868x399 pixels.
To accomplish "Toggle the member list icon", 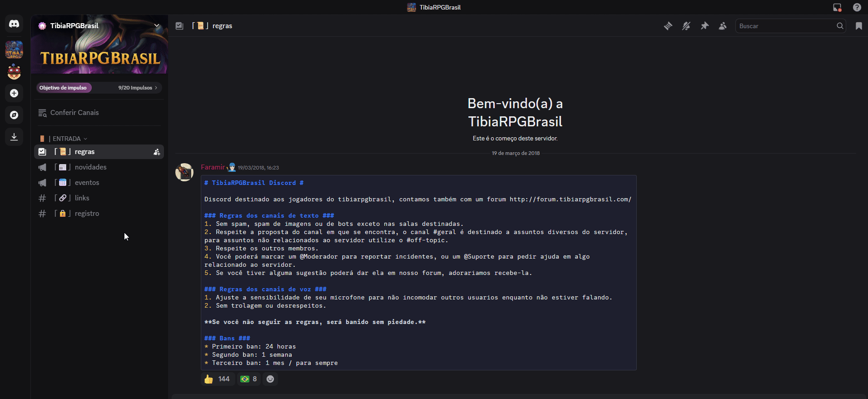I will click(x=723, y=26).
